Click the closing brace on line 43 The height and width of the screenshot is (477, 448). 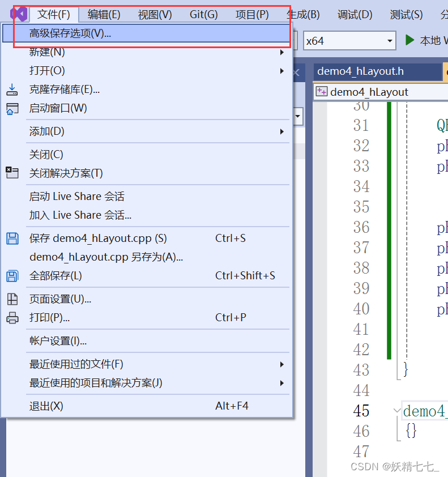pyautogui.click(x=406, y=369)
